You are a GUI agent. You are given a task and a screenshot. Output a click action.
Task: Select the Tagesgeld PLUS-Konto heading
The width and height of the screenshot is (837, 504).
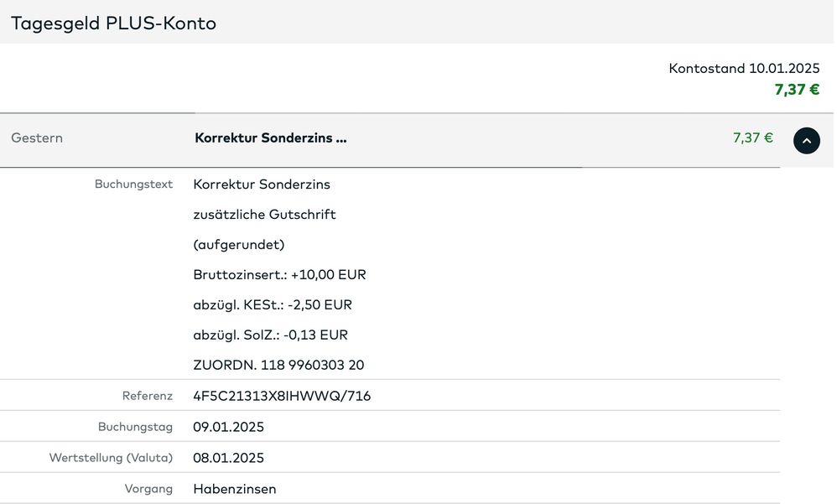[112, 23]
